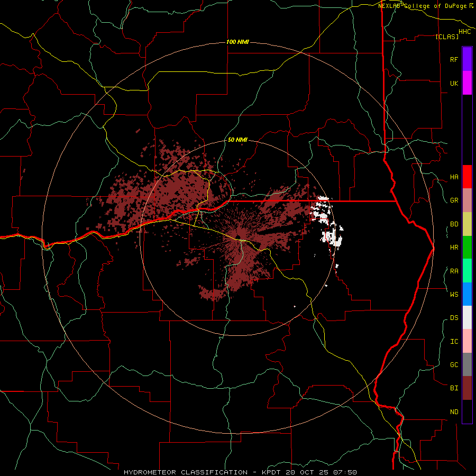Select the GR pinkish legend swatch
Viewport: 476px width, 476px height.
click(x=467, y=200)
